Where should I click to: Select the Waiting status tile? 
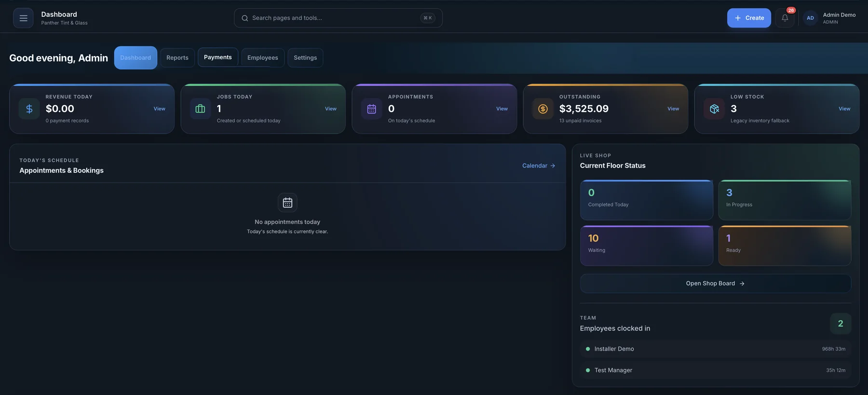pyautogui.click(x=647, y=245)
